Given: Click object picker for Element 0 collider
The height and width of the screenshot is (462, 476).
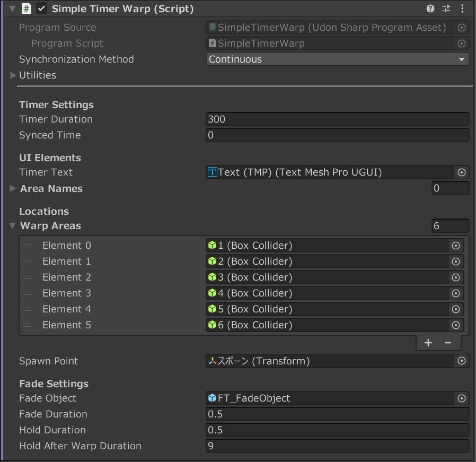Looking at the screenshot, I should pos(455,246).
